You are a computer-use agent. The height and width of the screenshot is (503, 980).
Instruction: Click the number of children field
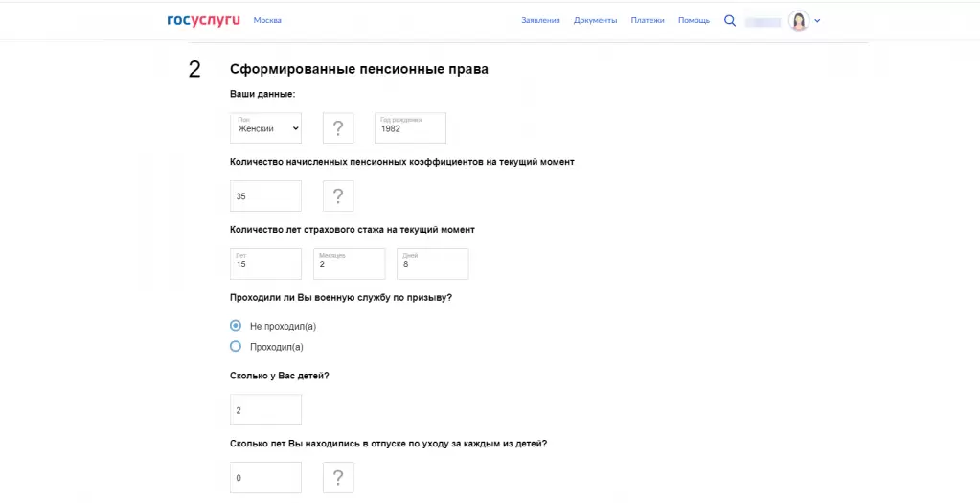point(265,410)
